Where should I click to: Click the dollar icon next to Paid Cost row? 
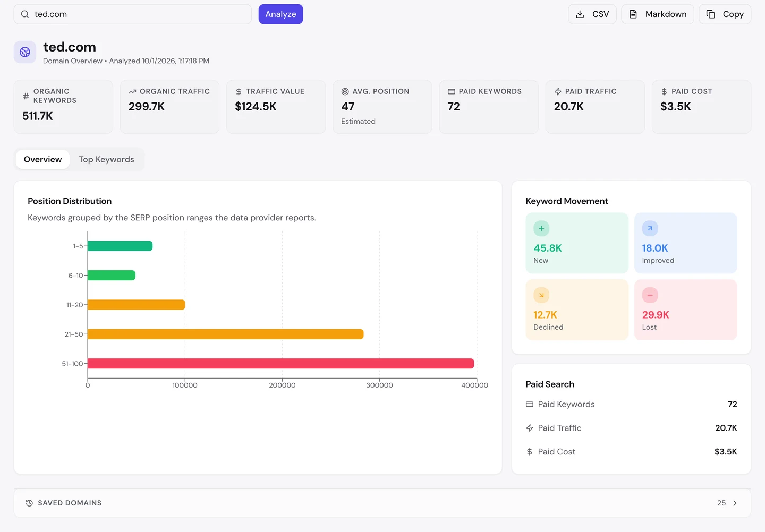[530, 452]
